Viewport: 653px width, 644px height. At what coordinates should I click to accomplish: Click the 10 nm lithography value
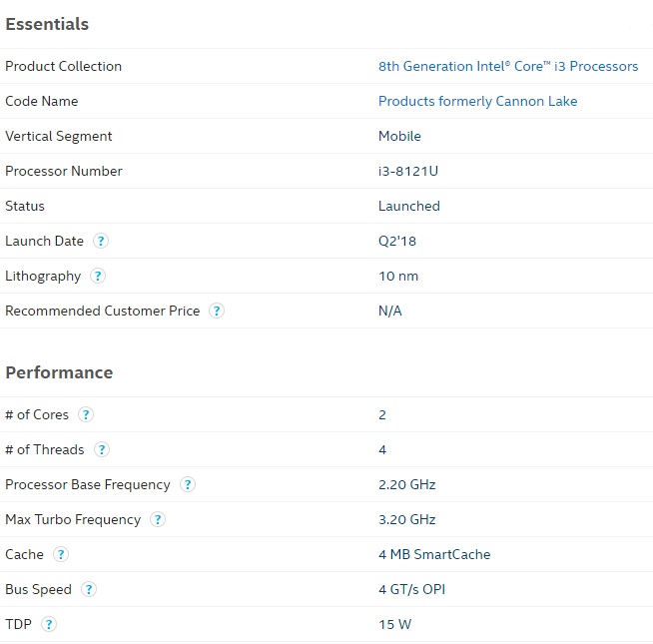[x=398, y=277]
